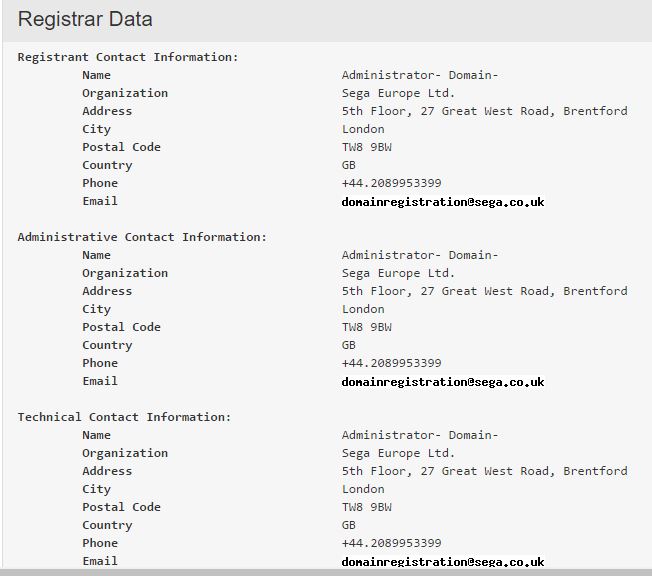Click the Technical contact street address value

tap(484, 471)
